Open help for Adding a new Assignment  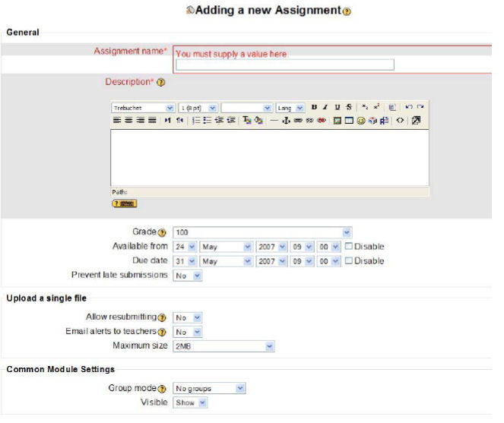click(x=347, y=13)
